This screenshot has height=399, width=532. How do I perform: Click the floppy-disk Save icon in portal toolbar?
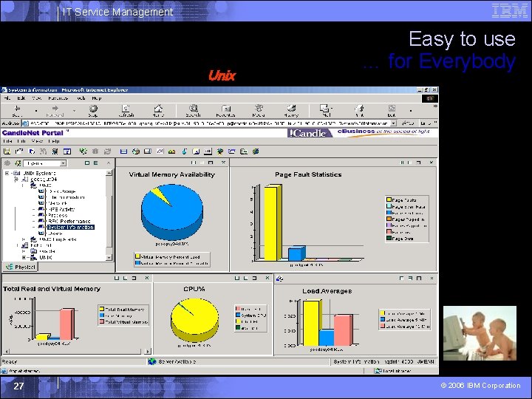coord(7,151)
